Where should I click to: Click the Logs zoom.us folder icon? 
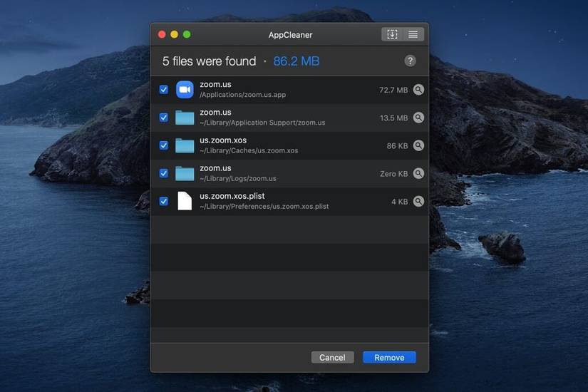click(185, 173)
